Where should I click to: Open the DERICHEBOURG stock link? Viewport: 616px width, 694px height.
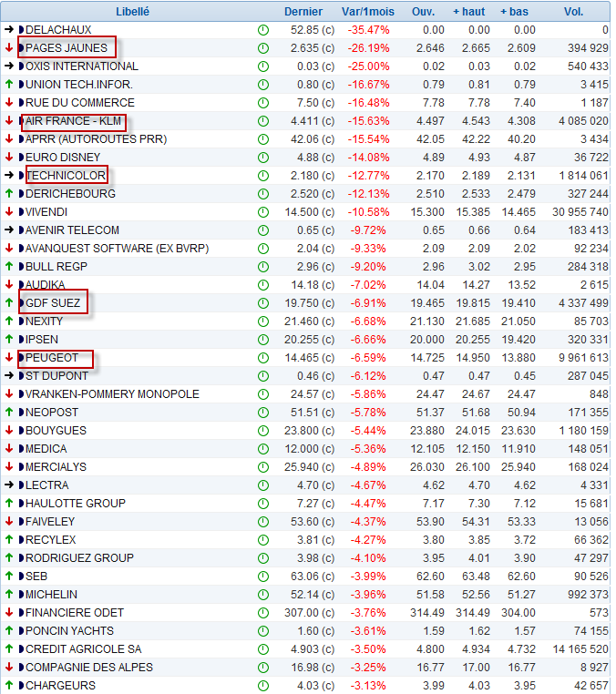pos(70,194)
